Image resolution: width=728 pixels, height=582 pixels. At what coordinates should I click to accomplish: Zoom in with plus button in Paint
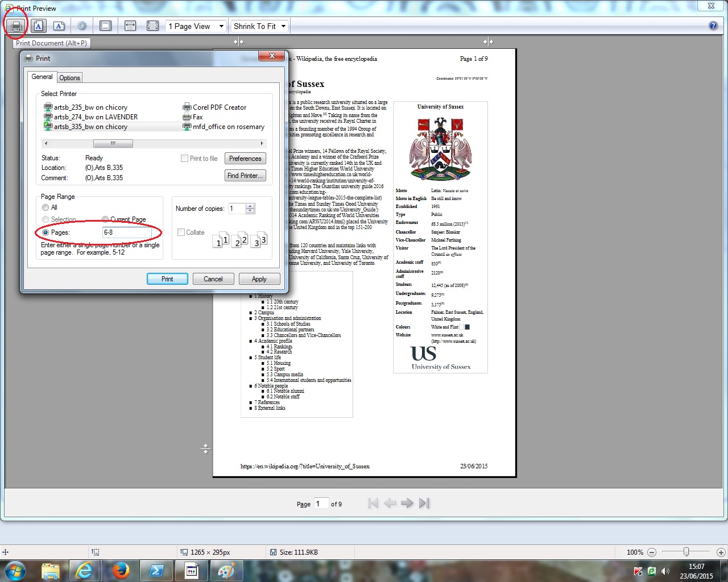(721, 552)
